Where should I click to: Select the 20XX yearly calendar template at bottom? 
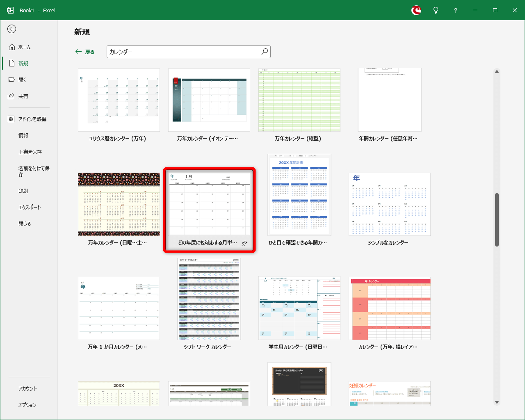coord(119,394)
